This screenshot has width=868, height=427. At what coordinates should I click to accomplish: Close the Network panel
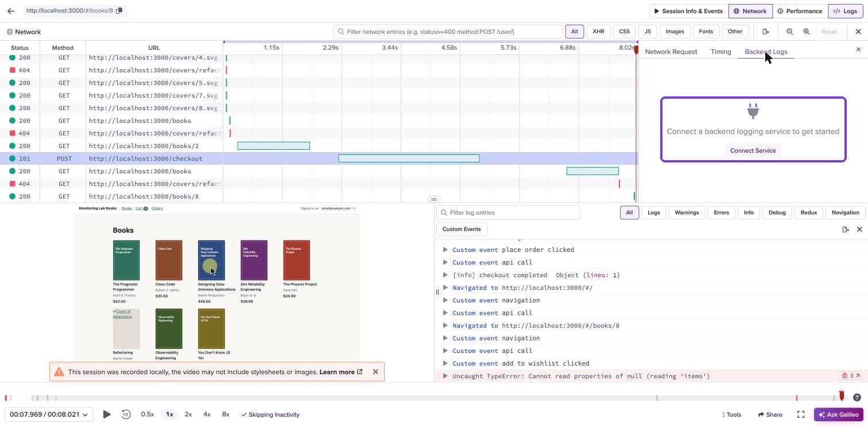858,32
